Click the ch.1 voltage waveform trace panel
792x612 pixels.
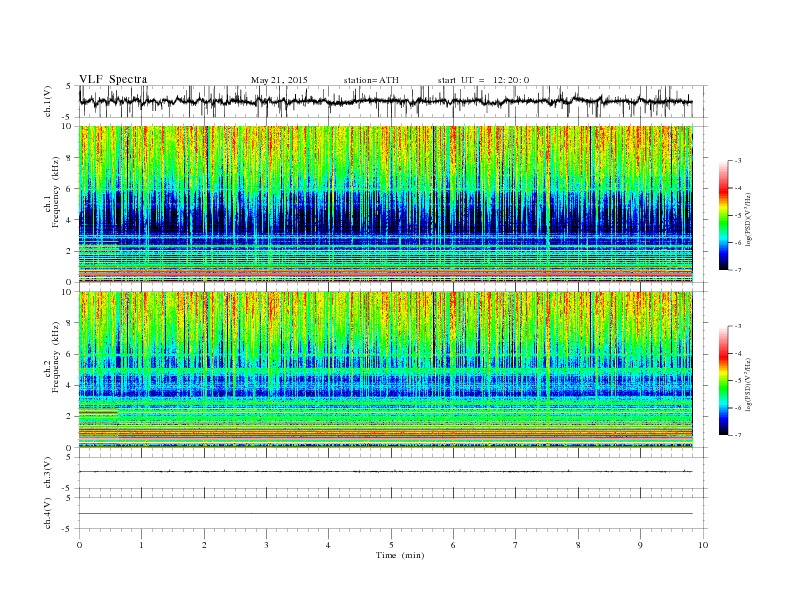pyautogui.click(x=393, y=101)
